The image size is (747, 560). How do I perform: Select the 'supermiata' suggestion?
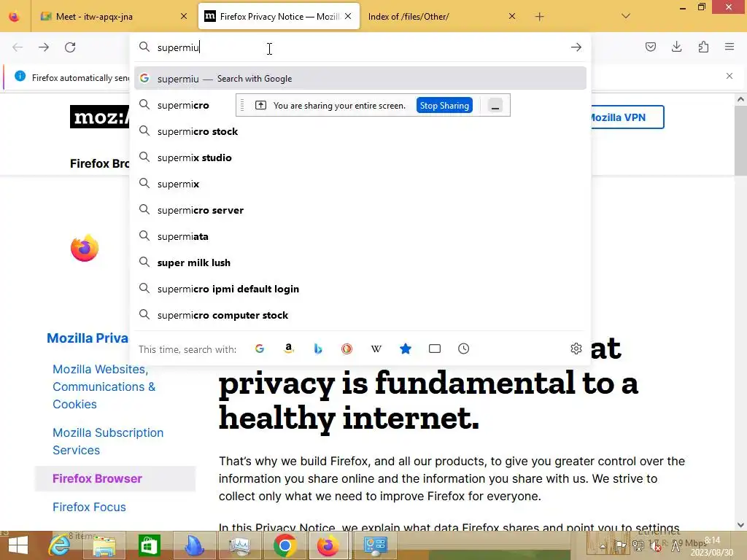pyautogui.click(x=360, y=237)
